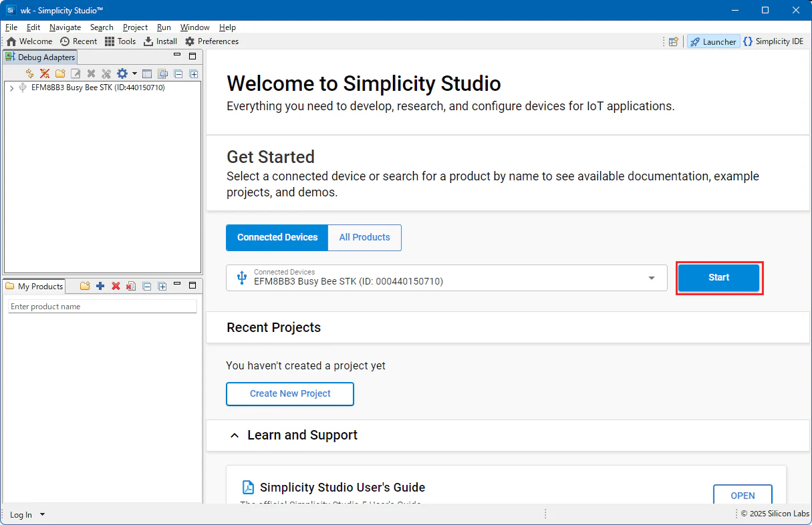Click the Simplicity Studio User's Guide title
Viewport: 812px width, 525px height.
[342, 488]
